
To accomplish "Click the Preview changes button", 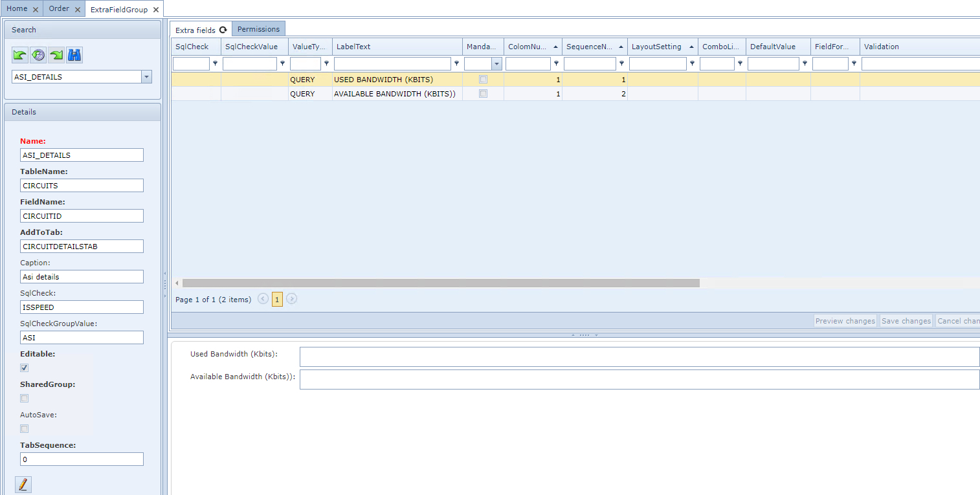I will (845, 321).
